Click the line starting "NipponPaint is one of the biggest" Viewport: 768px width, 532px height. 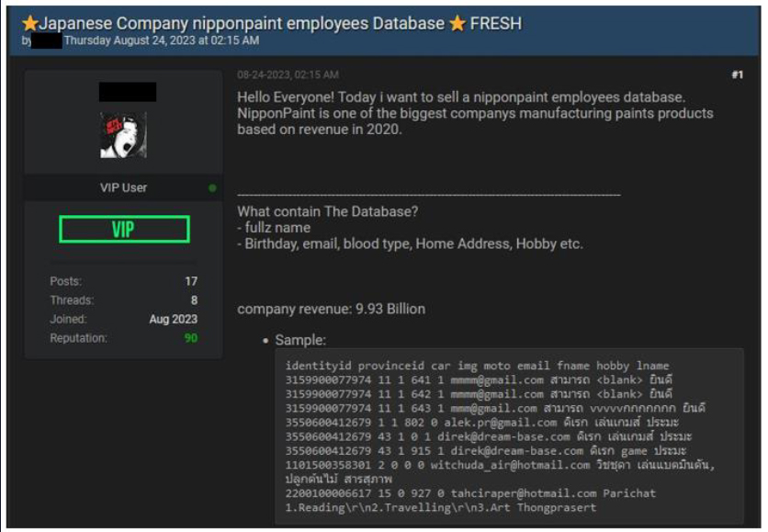click(x=475, y=113)
